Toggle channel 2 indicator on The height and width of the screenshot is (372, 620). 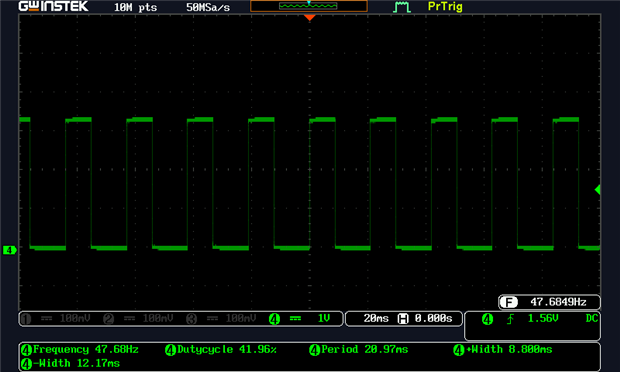(108, 319)
